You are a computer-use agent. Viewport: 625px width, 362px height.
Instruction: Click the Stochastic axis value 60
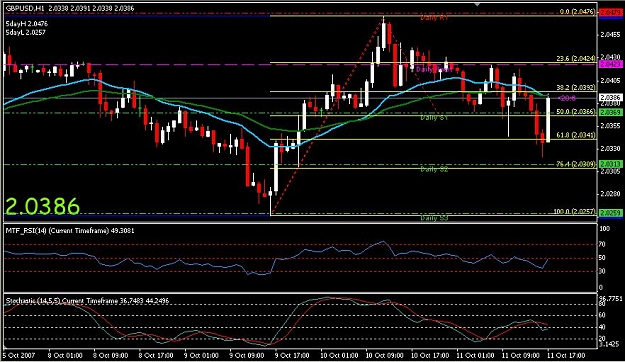602,315
